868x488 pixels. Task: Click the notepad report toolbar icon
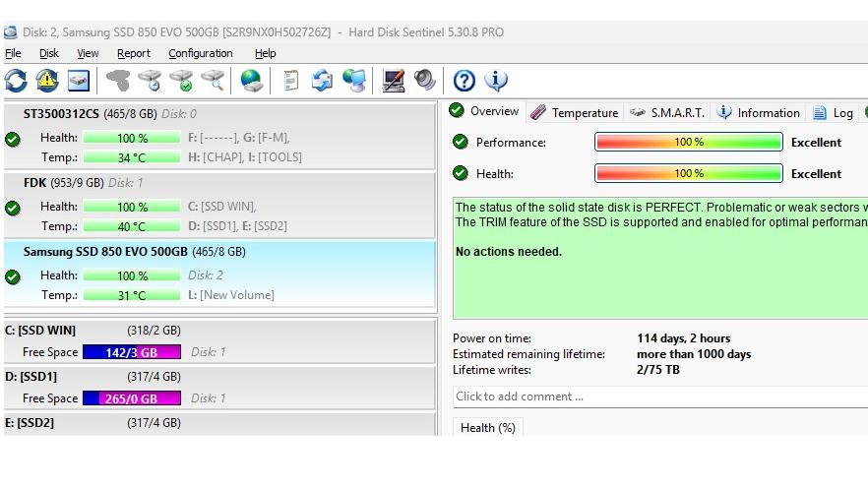[x=290, y=81]
